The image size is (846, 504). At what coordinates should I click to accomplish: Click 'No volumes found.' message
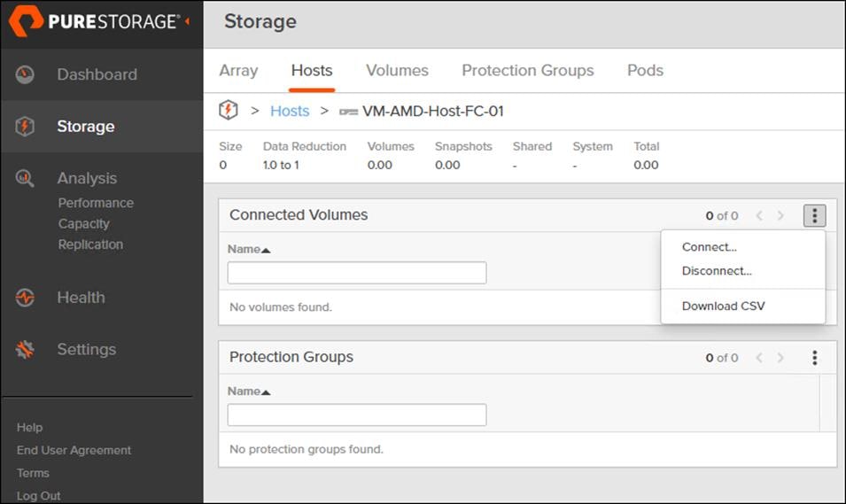click(x=281, y=307)
